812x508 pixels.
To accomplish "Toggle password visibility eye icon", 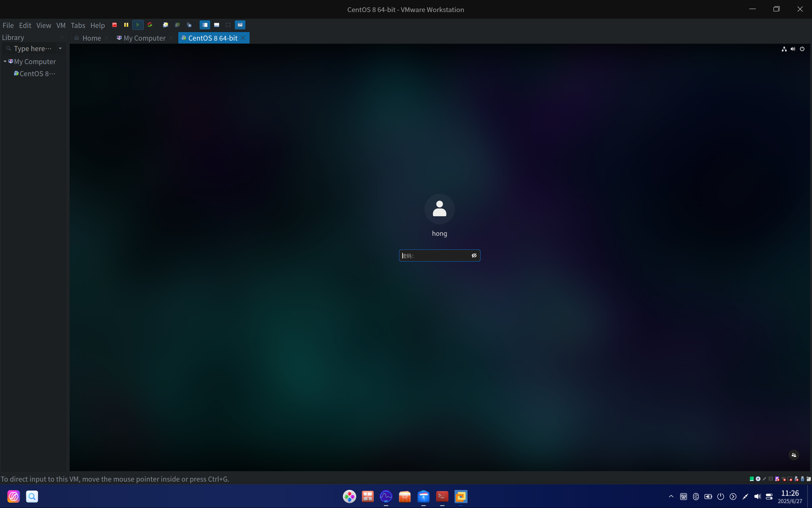I will (474, 256).
